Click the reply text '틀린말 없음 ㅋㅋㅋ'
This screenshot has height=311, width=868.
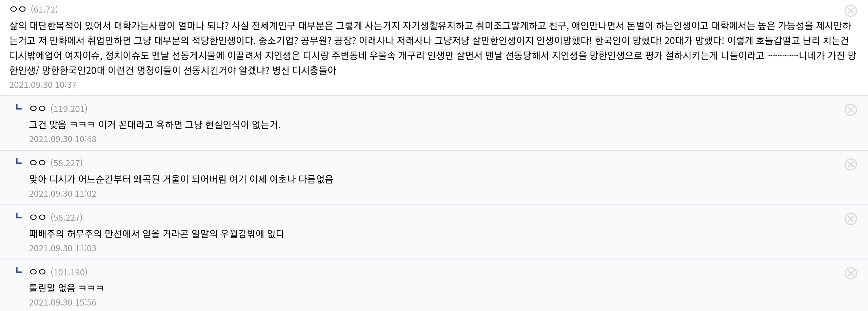pos(66,288)
